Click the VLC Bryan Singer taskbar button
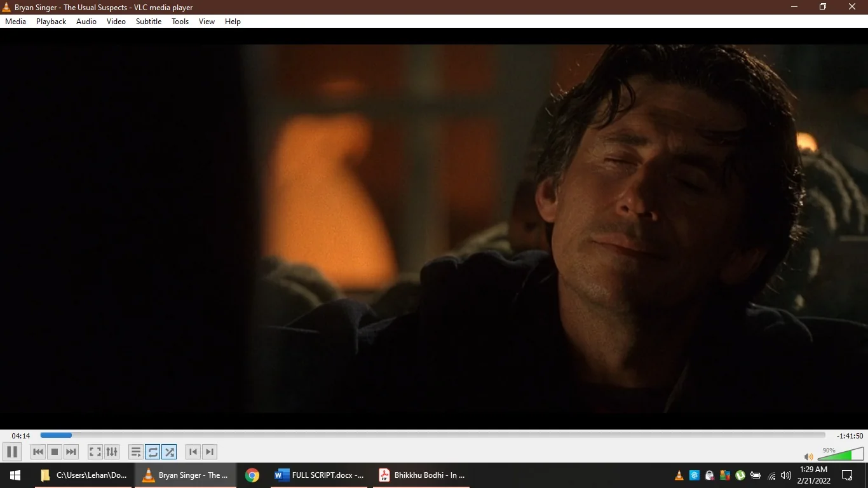Viewport: 868px width, 488px height. tap(186, 475)
